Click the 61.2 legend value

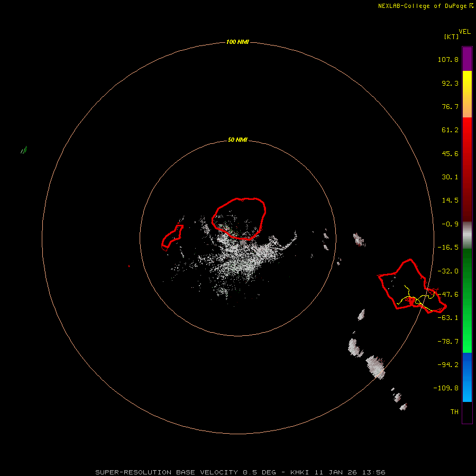pos(450,130)
